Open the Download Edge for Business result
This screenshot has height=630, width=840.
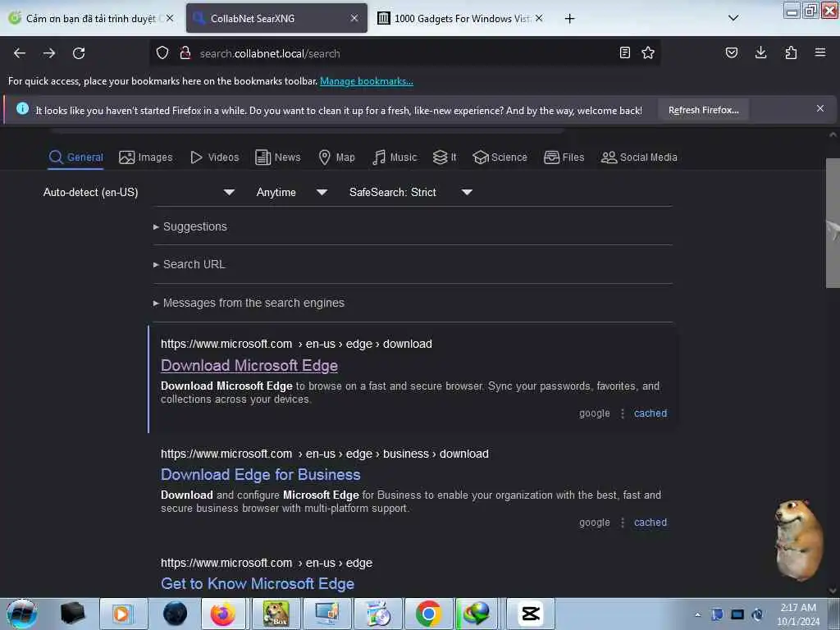pyautogui.click(x=260, y=475)
